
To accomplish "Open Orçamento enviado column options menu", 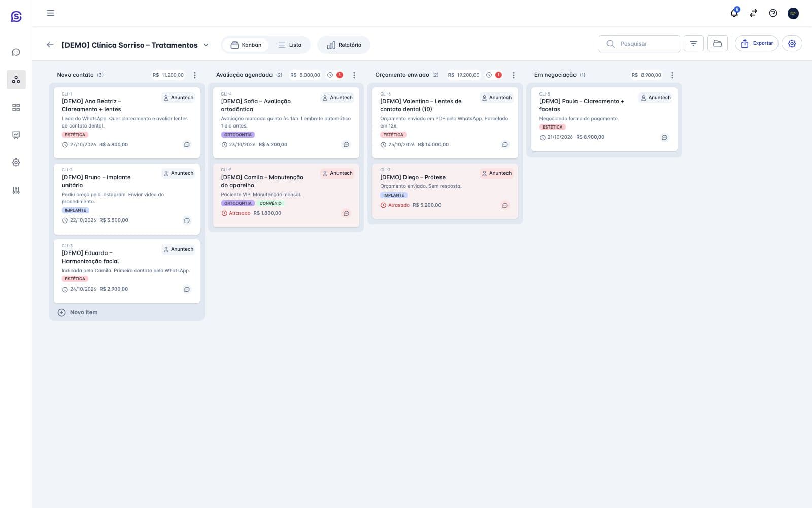I will pos(514,75).
